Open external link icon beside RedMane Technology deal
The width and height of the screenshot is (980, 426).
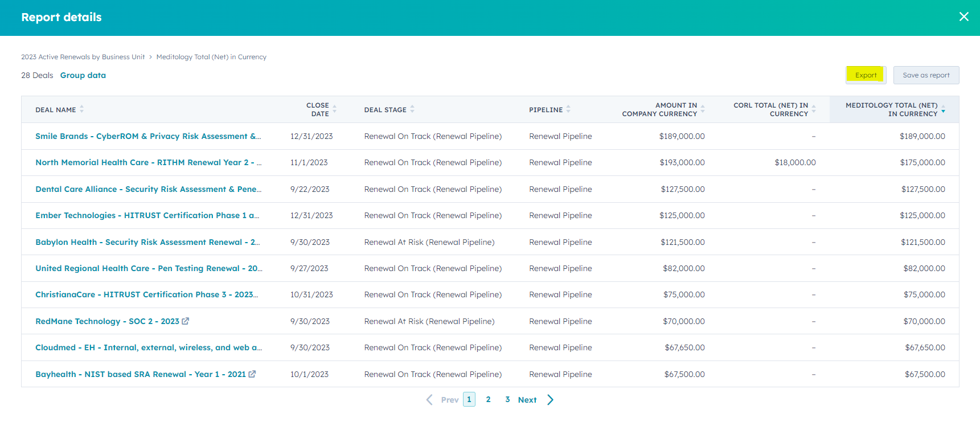click(185, 321)
